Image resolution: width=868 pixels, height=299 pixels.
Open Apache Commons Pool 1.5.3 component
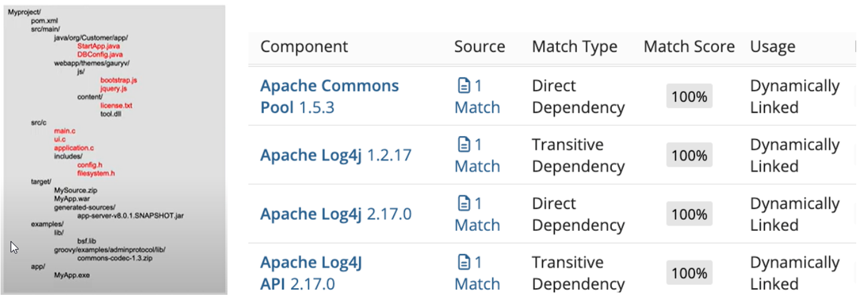329,96
